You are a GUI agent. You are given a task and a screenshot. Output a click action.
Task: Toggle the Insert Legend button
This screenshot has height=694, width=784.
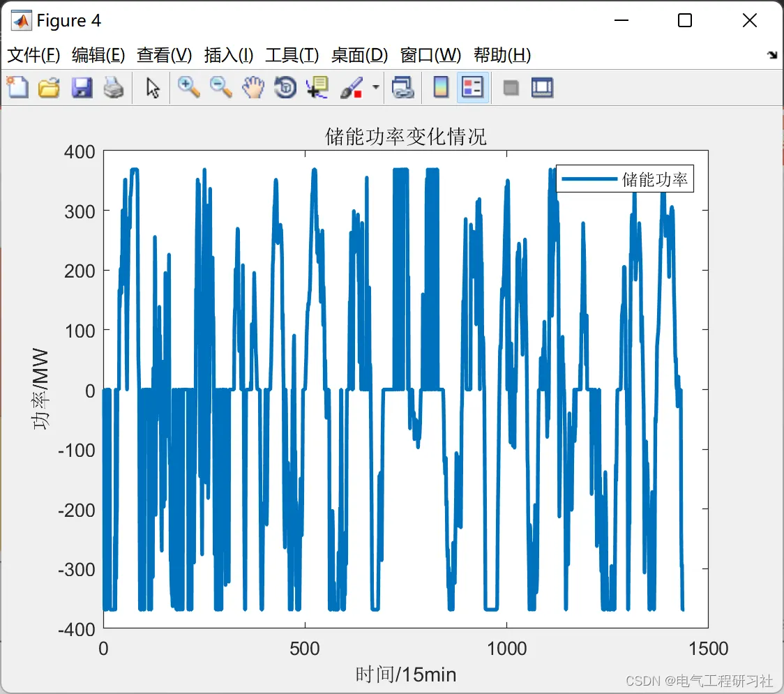[472, 87]
